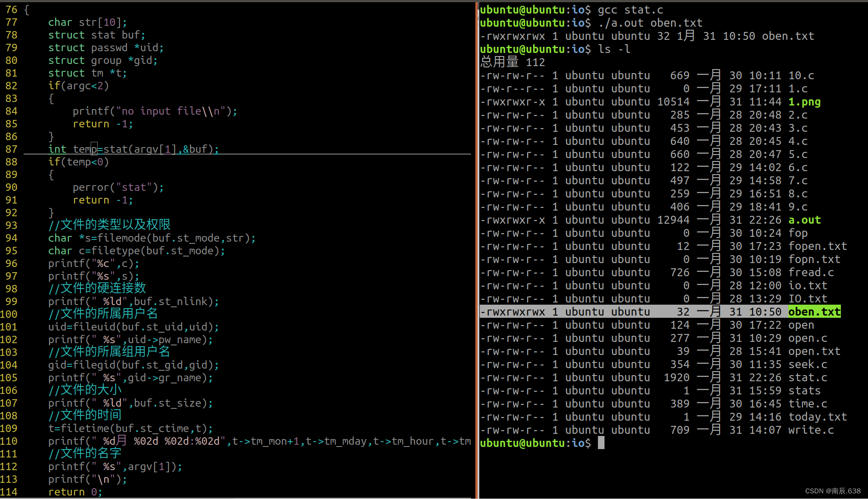Screen dimensions: 868x499
Task: Click the CSDN @南辰.638 watermark
Action: pos(833,491)
